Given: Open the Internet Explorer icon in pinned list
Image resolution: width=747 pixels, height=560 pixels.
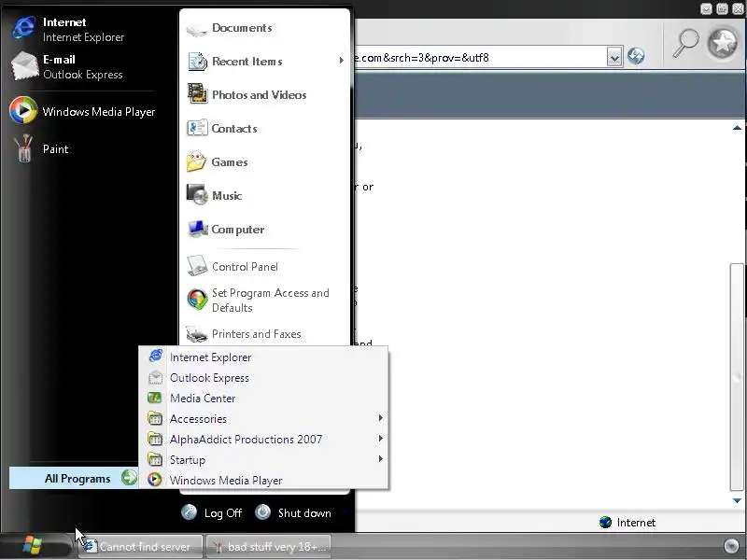Looking at the screenshot, I should (x=23, y=28).
